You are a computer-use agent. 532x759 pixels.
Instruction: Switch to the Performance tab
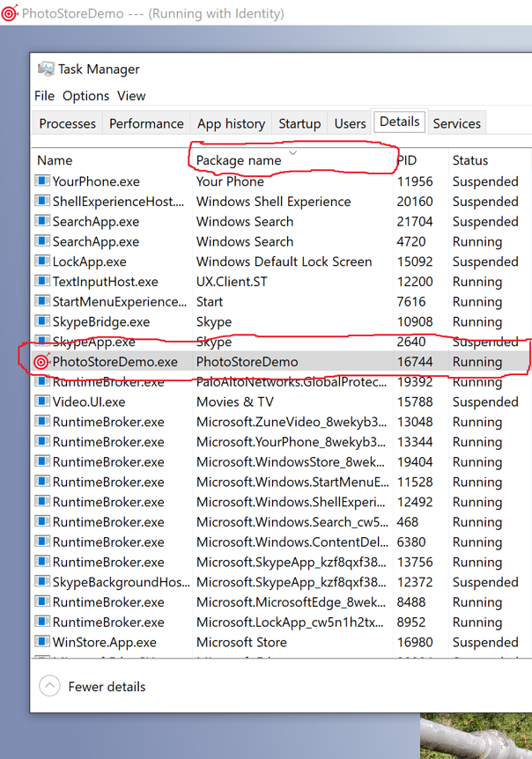pyautogui.click(x=146, y=123)
